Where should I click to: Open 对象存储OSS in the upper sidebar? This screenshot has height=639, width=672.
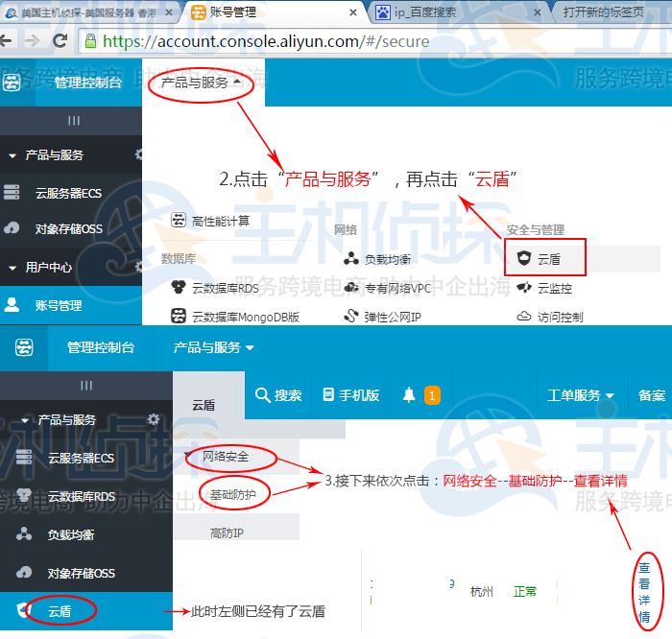pyautogui.click(x=68, y=228)
